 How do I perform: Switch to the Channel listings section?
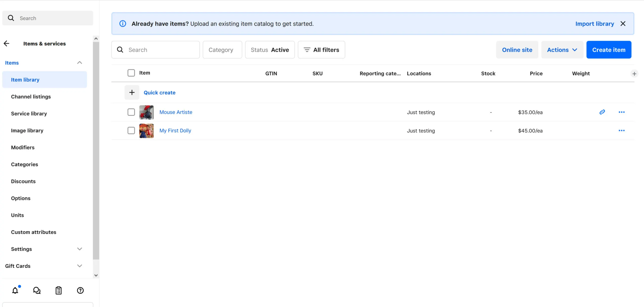pos(31,96)
